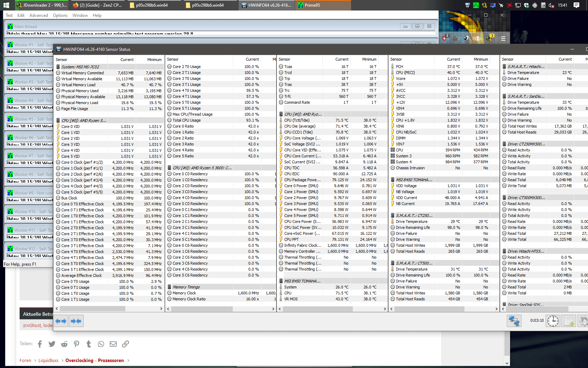
Task: Click the first sensor panel horizontal scrollbar
Action: point(93,309)
